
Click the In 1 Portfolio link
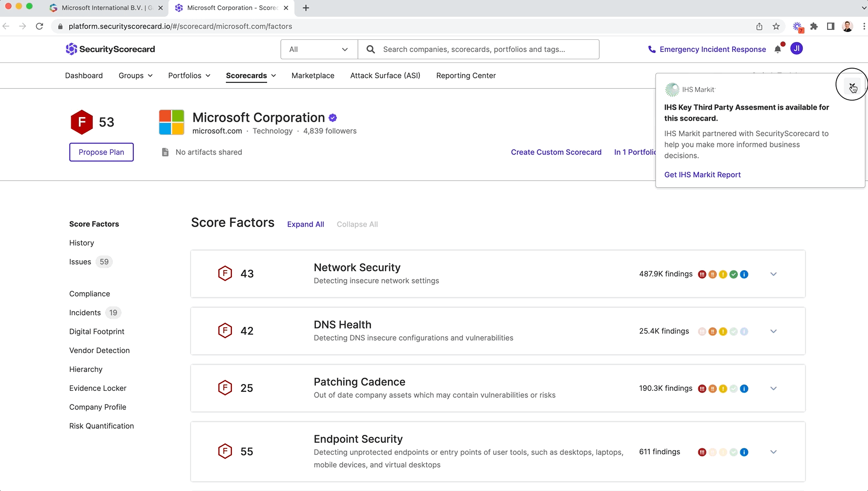(635, 152)
